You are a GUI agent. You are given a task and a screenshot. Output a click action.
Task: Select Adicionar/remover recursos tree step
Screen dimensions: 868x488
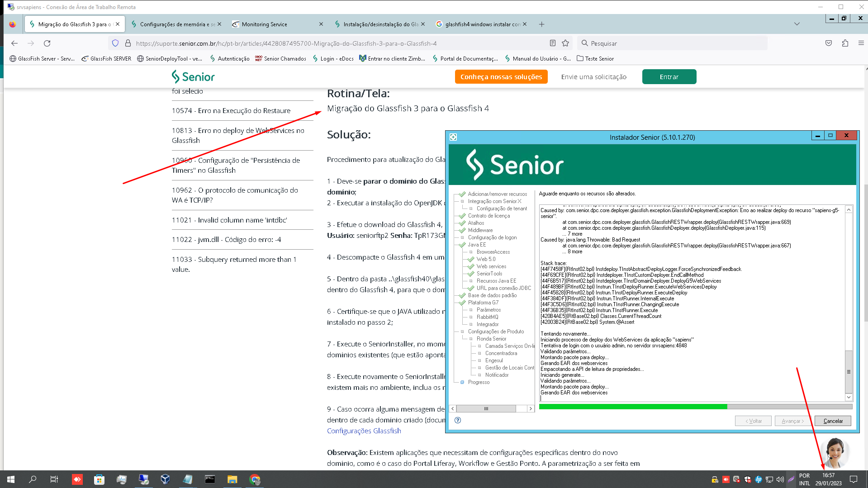point(497,194)
